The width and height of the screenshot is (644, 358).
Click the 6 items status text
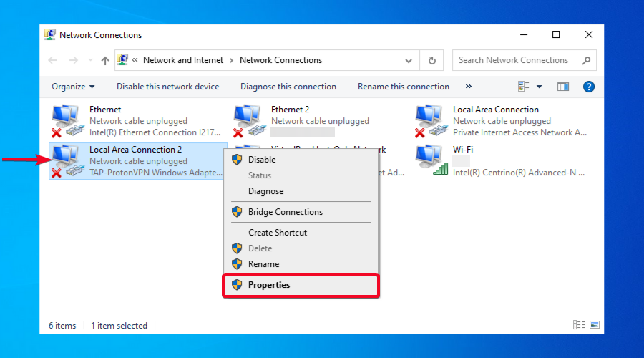(x=62, y=326)
